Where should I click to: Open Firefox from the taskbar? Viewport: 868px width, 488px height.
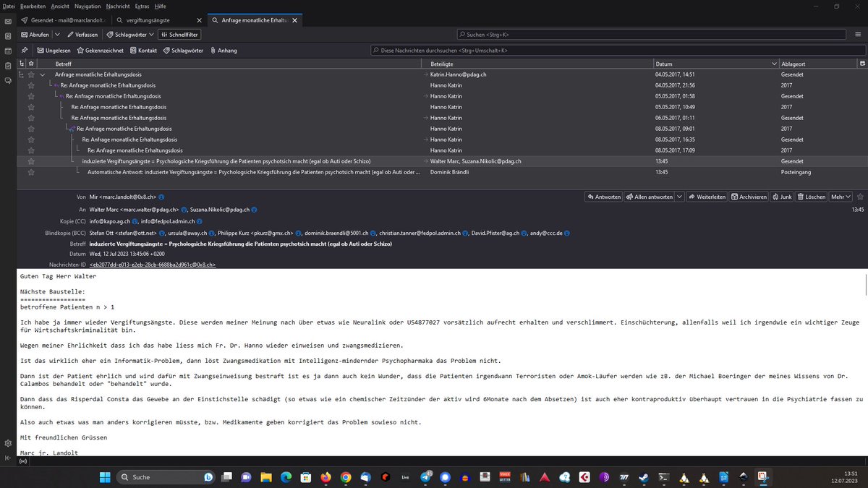tap(326, 477)
